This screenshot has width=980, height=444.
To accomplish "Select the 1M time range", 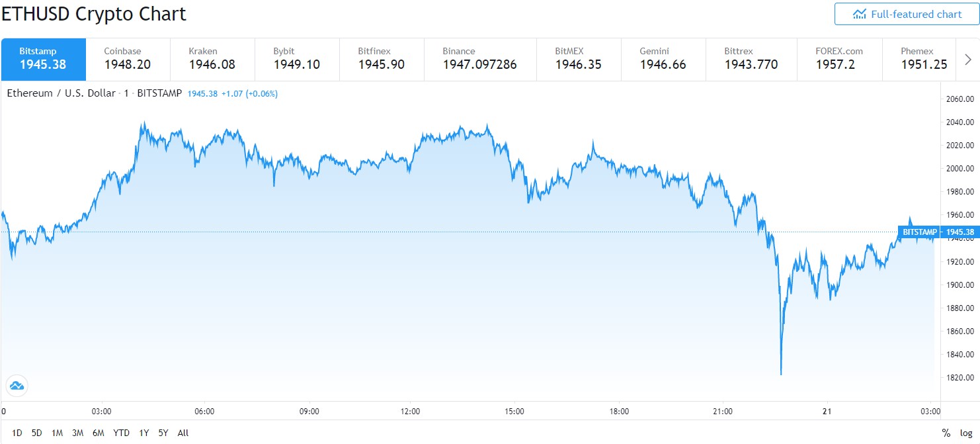I will pyautogui.click(x=58, y=433).
